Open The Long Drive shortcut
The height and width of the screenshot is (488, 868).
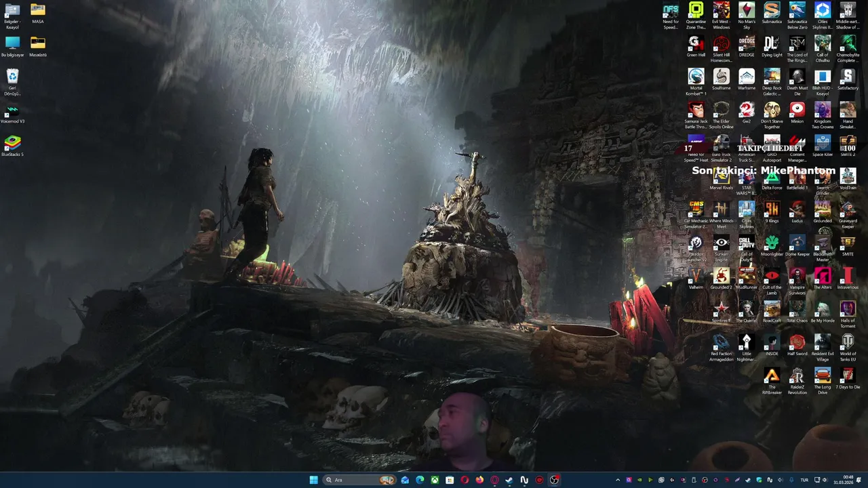pos(823,380)
